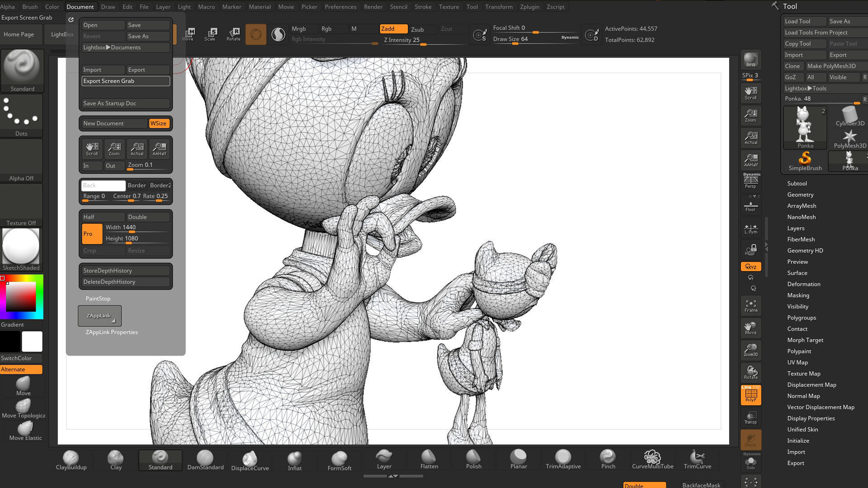The height and width of the screenshot is (488, 868).
Task: Select the Ponka tool thumbnail
Action: (805, 128)
